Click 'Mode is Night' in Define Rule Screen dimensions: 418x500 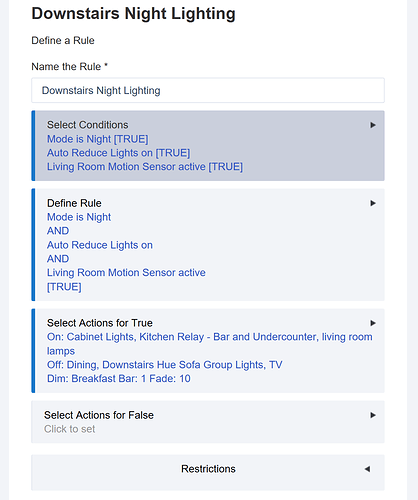coord(79,217)
